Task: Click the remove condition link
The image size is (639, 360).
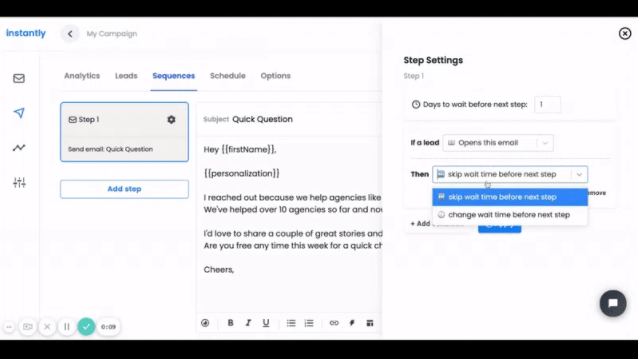Action: tap(597, 193)
